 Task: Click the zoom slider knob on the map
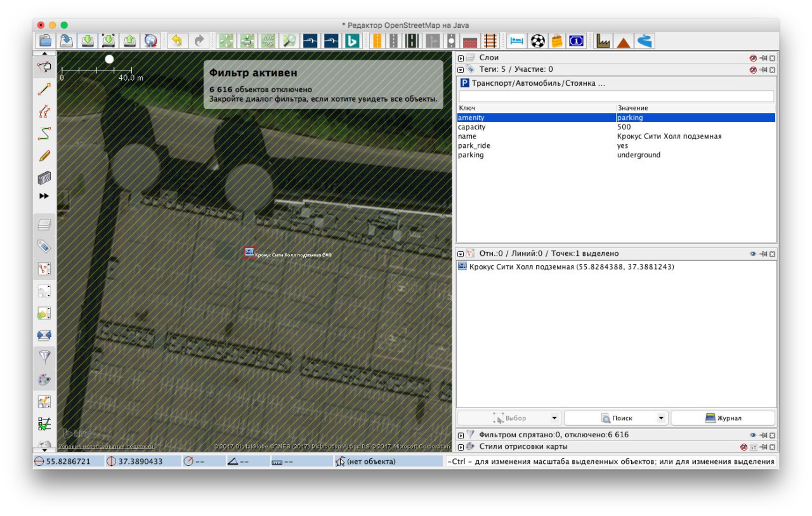(x=109, y=59)
